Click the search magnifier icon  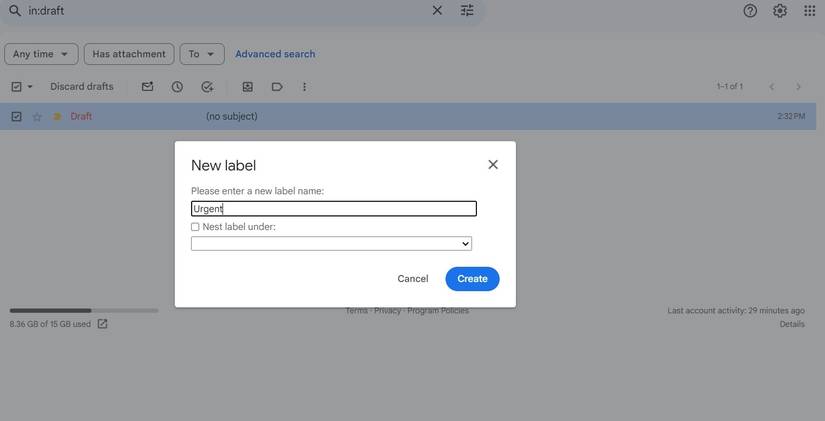15,11
